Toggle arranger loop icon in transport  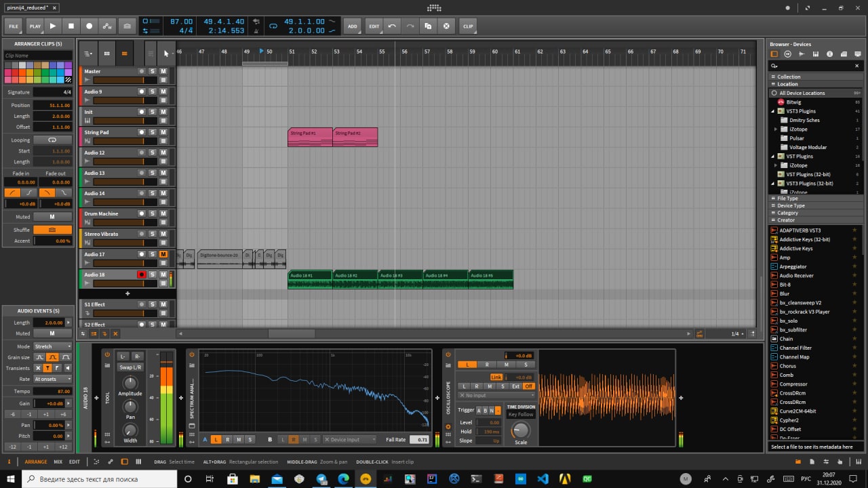(274, 26)
